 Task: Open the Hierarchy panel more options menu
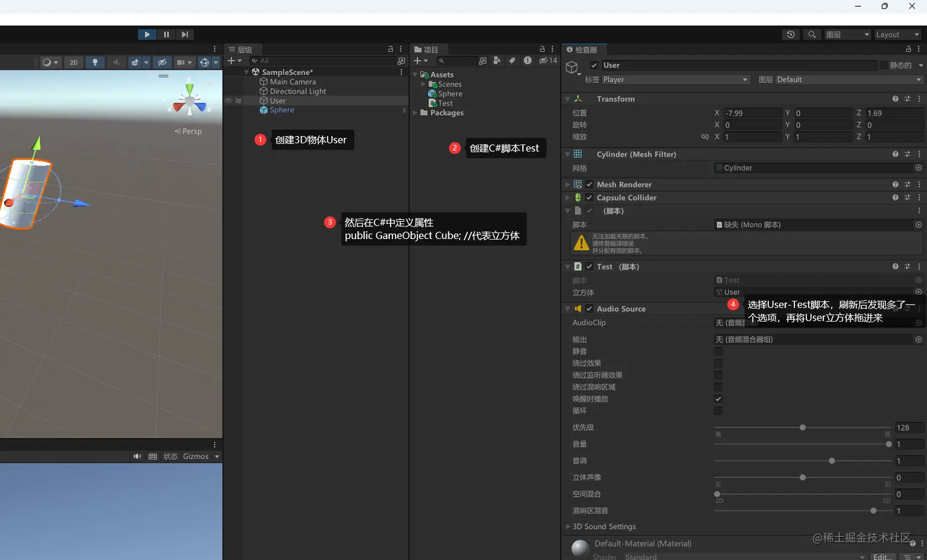coord(401,49)
